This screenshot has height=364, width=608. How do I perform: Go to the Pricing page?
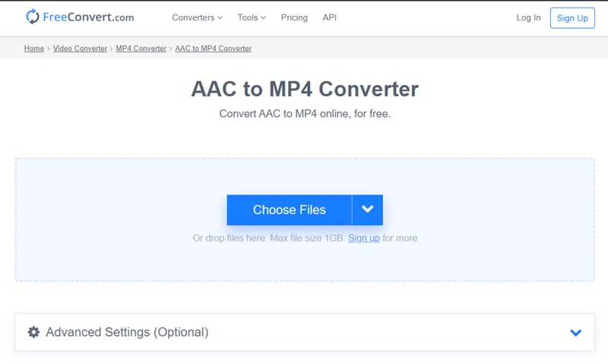294,17
